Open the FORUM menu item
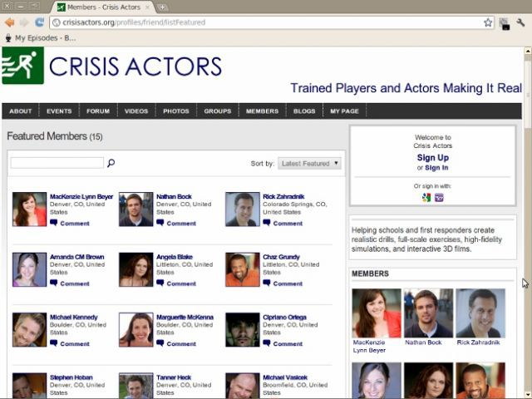This screenshot has width=532, height=399. point(98,111)
